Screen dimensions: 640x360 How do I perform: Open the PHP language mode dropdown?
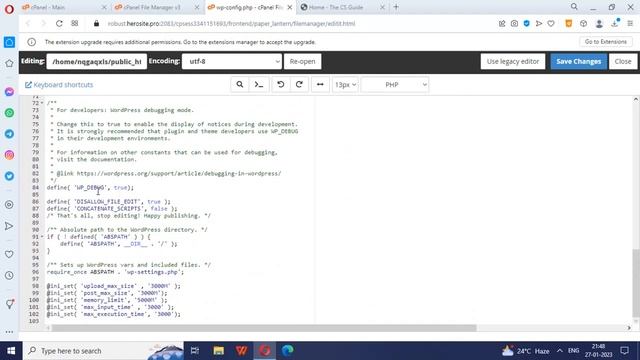click(395, 84)
